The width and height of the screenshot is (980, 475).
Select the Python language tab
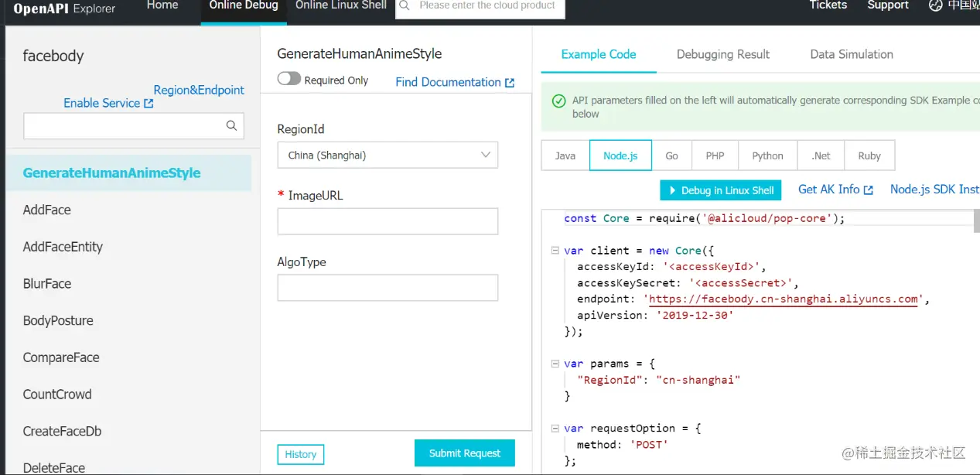(x=767, y=155)
